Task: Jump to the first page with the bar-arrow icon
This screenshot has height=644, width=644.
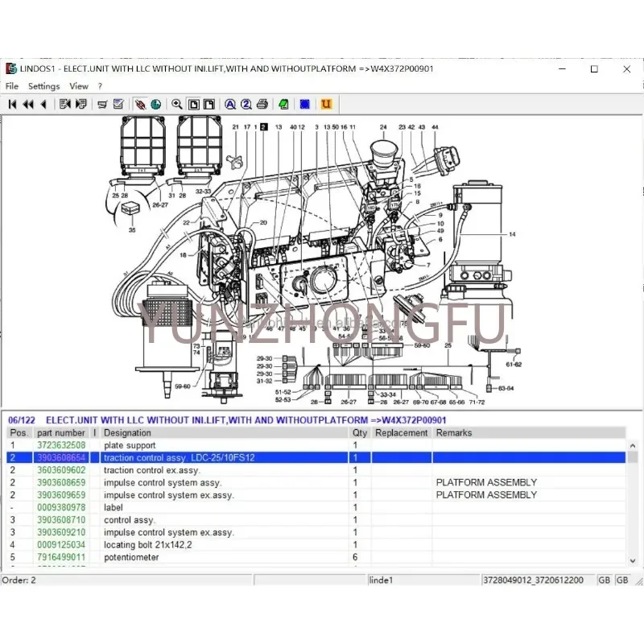Action: [12, 105]
